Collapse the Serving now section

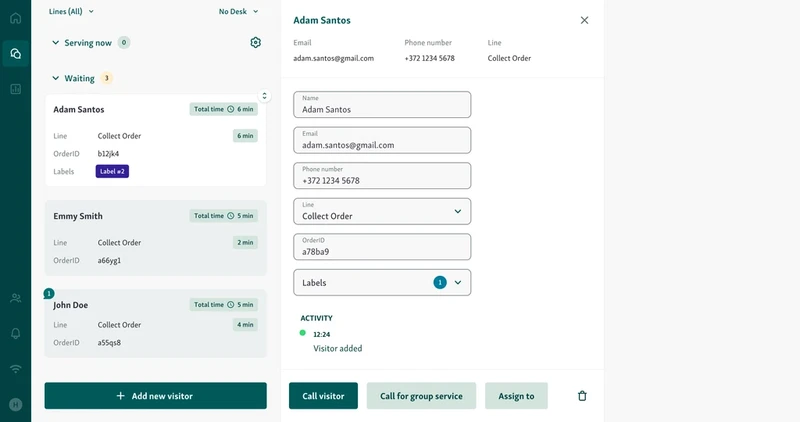click(56, 43)
